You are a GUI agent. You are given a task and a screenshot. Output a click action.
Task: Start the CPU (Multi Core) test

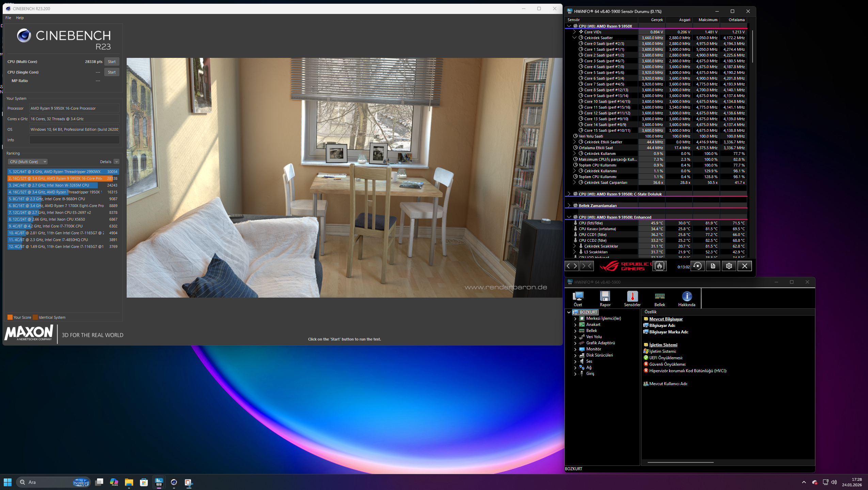pyautogui.click(x=112, y=62)
